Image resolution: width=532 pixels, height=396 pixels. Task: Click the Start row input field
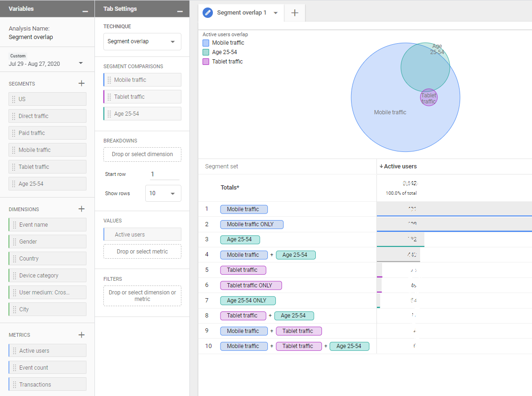pos(164,174)
